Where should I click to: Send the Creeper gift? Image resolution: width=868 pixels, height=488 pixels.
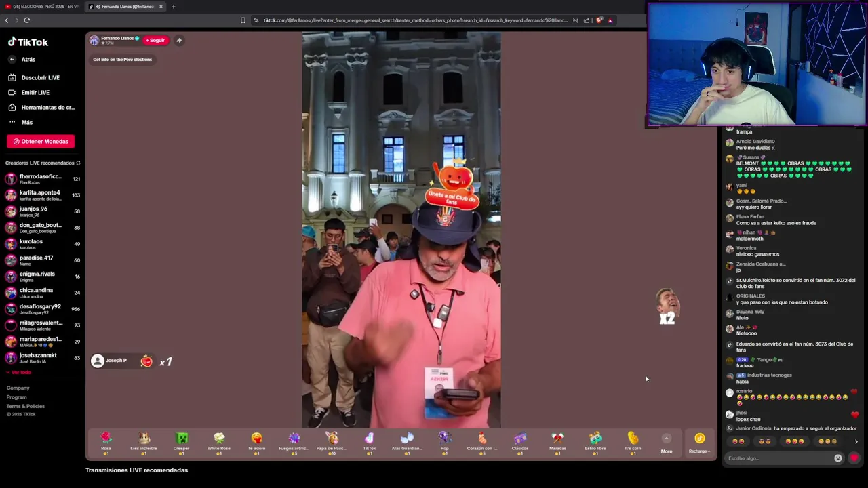pyautogui.click(x=181, y=443)
